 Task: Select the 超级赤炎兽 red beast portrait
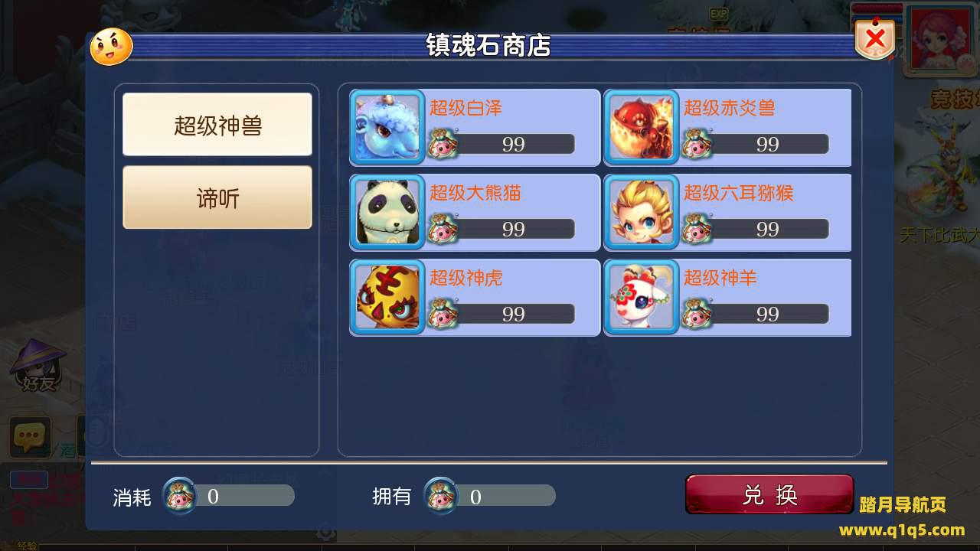642,128
